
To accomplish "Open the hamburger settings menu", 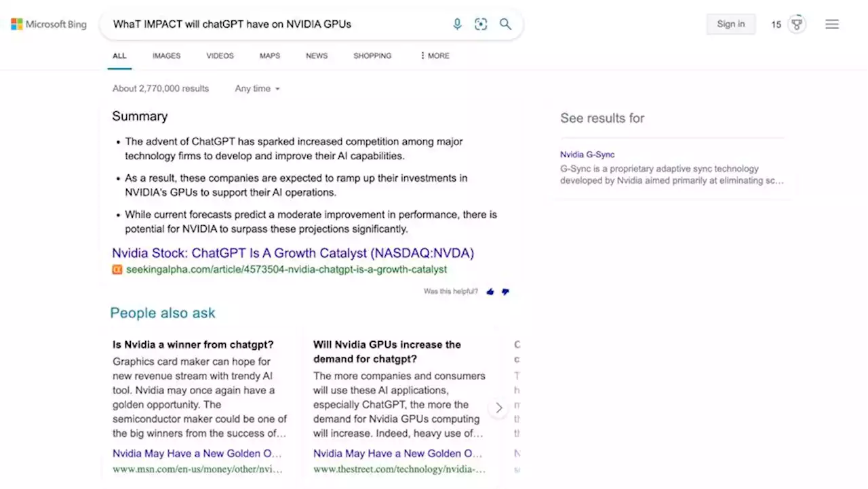I will (832, 24).
